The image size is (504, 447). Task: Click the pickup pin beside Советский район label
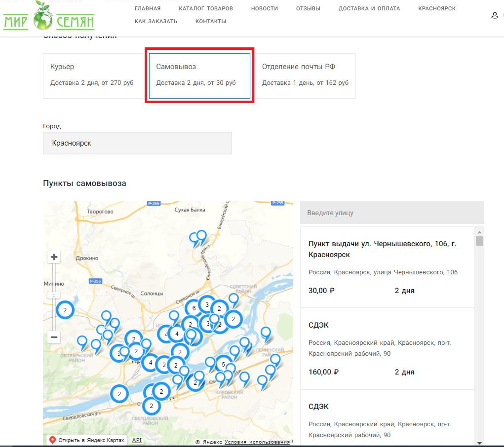pos(233,300)
